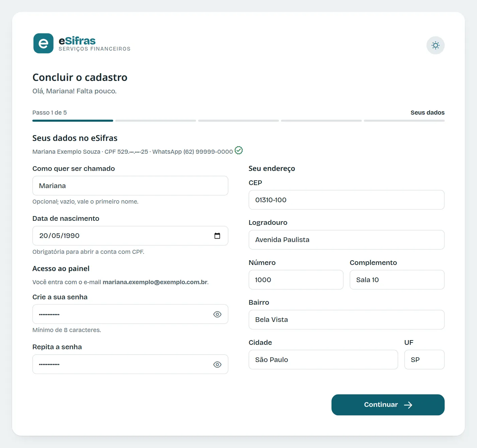Click the 'Olá, Mariana! Falta pouco.' greeting
477x448 pixels.
point(74,91)
